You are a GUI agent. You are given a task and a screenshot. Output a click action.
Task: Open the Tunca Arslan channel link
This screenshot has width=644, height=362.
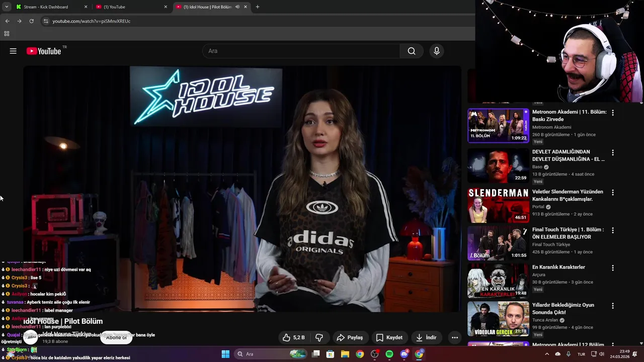coord(545,320)
